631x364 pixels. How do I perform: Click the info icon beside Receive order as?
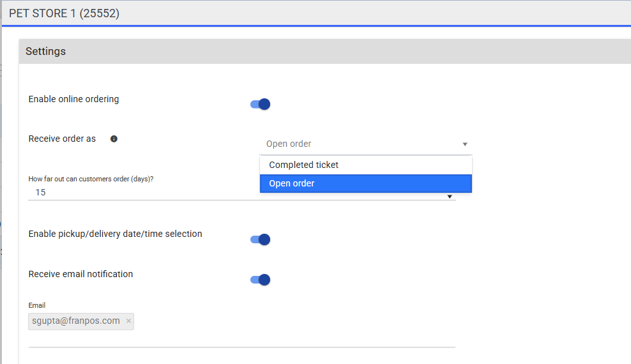(114, 139)
